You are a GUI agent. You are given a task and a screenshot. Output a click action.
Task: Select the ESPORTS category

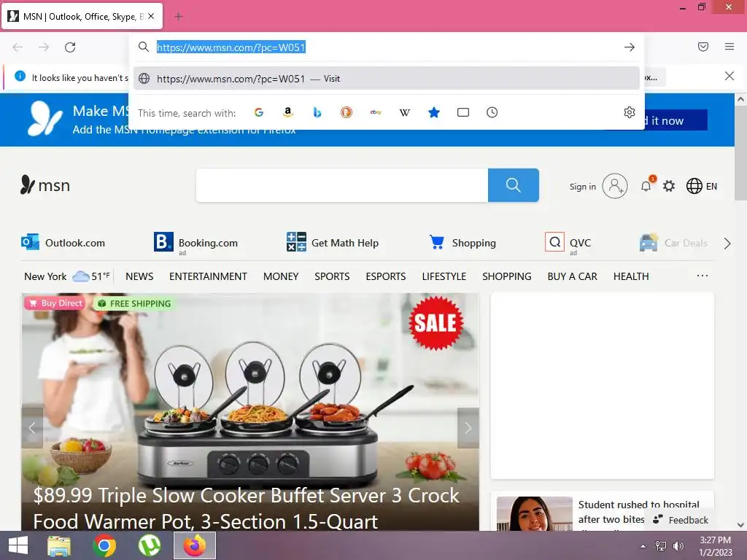[386, 276]
